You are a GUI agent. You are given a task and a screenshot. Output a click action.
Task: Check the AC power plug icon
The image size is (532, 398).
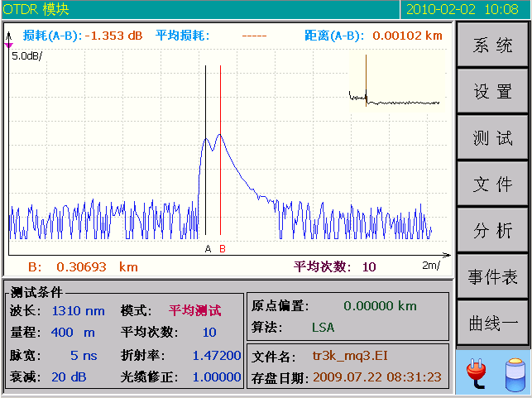tap(476, 375)
